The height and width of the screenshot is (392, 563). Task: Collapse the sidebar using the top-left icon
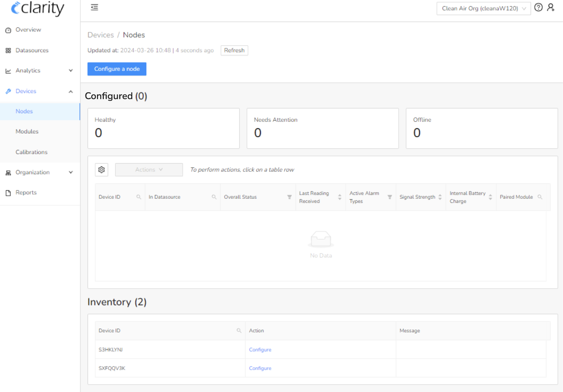(x=94, y=7)
